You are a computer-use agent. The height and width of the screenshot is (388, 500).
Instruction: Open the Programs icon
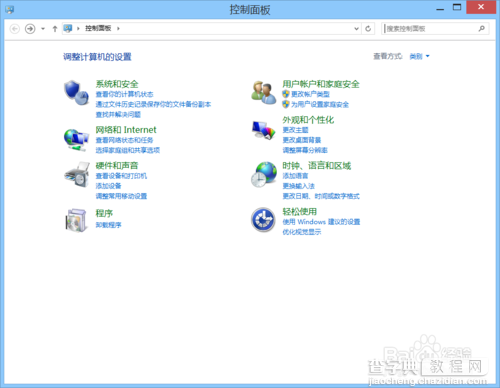coord(77,220)
